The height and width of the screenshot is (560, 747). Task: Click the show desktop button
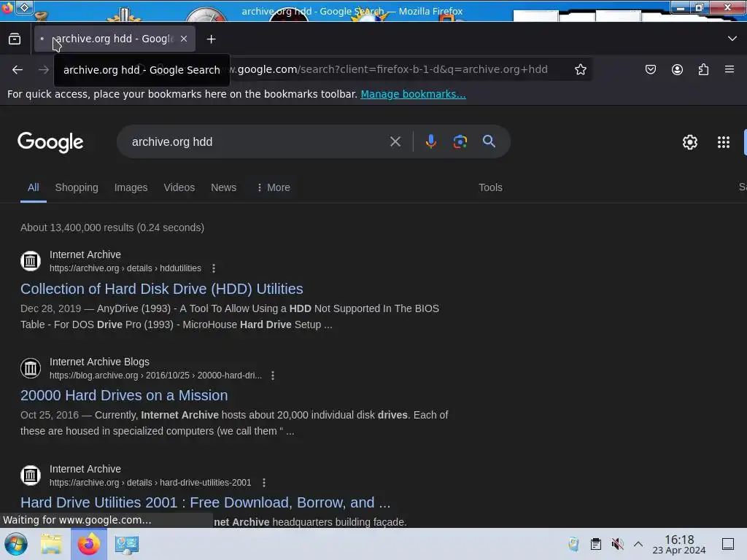tap(728, 544)
